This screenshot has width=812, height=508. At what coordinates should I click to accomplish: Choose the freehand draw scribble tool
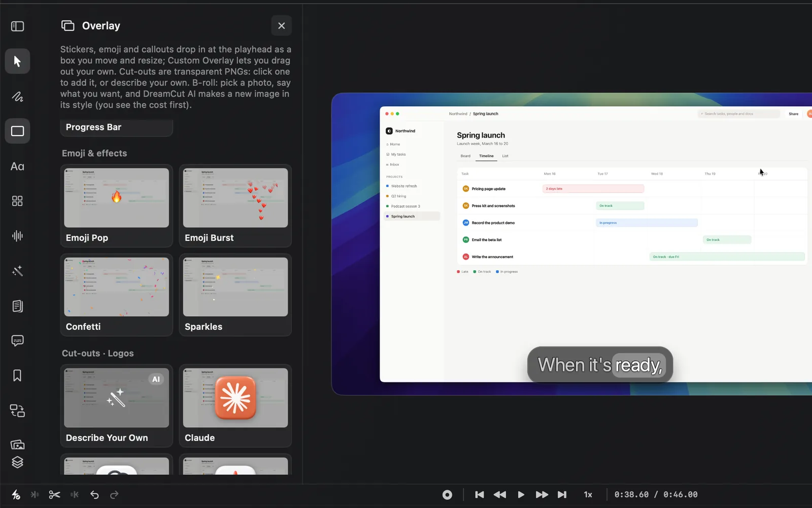tap(17, 97)
